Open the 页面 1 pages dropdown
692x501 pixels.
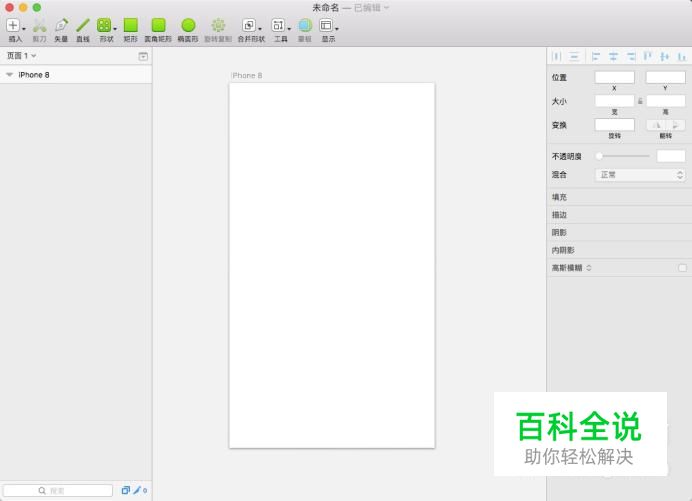[x=21, y=56]
